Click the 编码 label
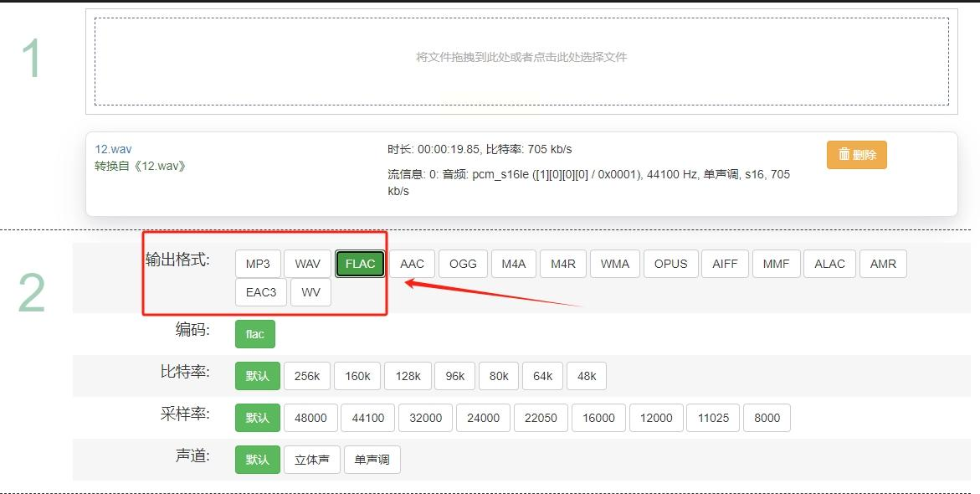The width and height of the screenshot is (980, 494). click(192, 330)
